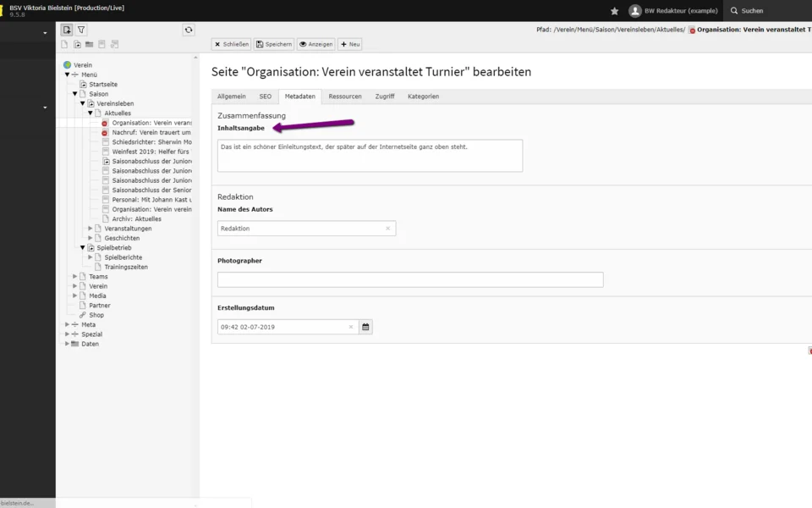Viewport: 812px width, 508px height.
Task: Open the Kategorien tab
Action: 423,97
